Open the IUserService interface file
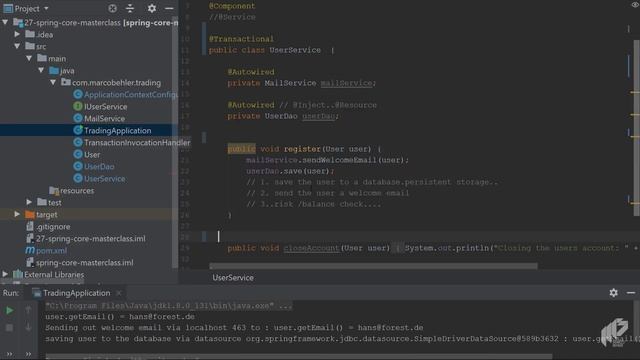Image resolution: width=640 pixels, height=360 pixels. (106, 107)
